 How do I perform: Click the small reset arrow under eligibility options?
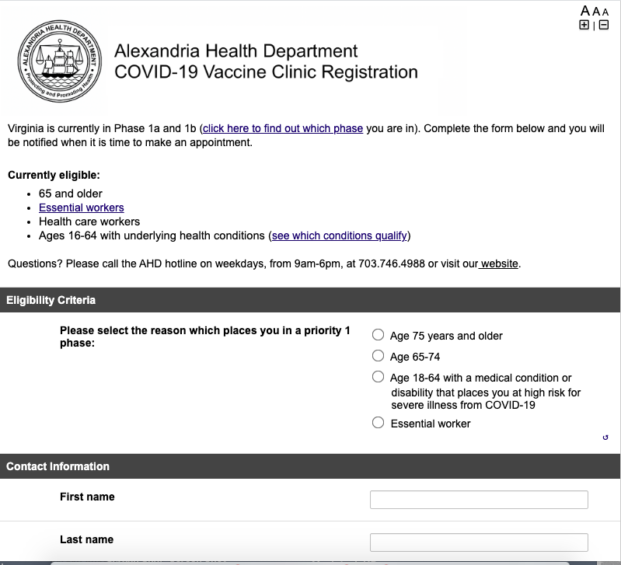tap(606, 437)
